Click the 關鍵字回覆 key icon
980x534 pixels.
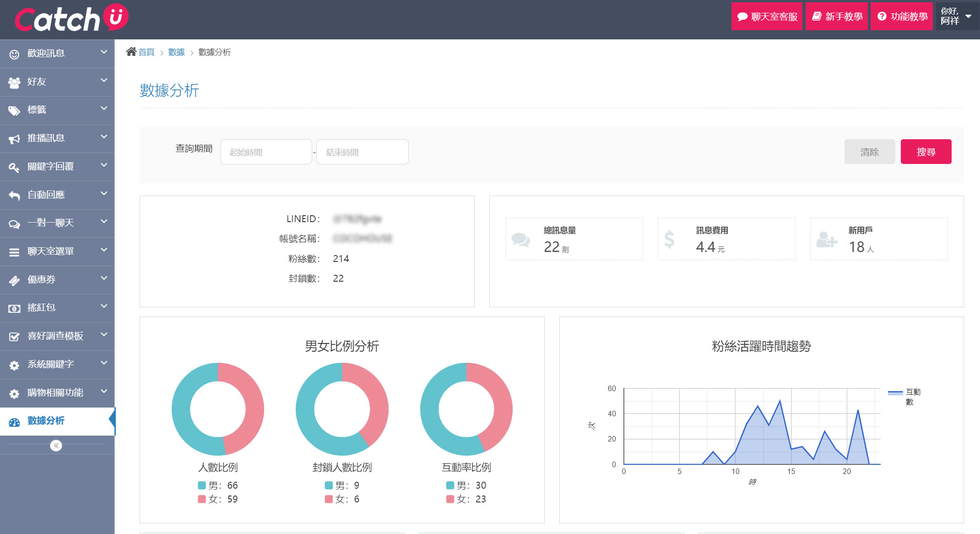[x=14, y=167]
